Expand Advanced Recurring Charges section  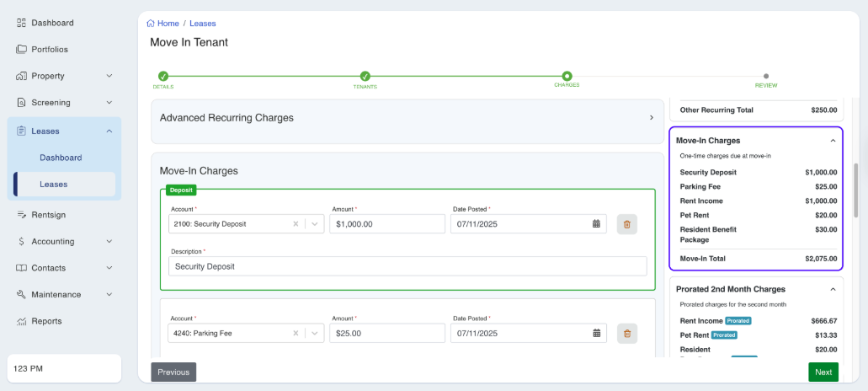(651, 118)
